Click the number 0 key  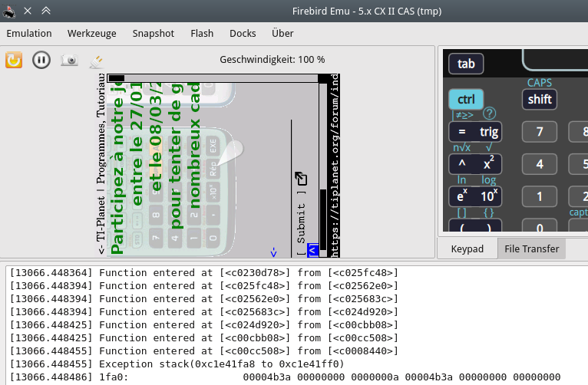(x=540, y=225)
